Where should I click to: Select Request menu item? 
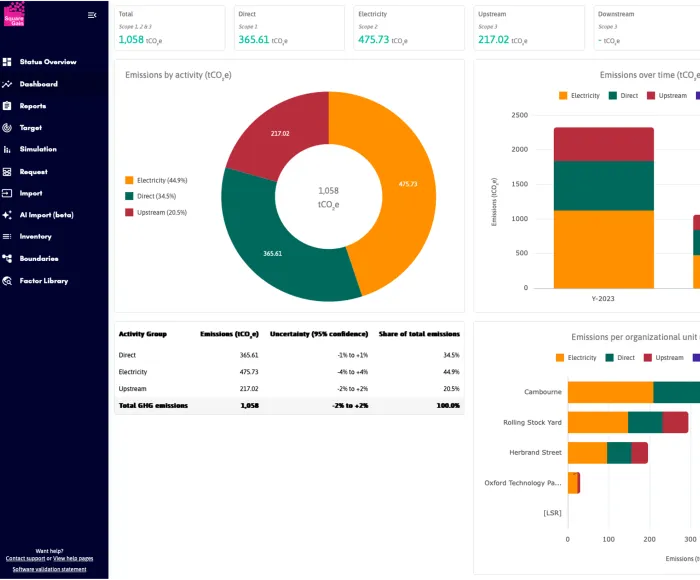point(33,172)
